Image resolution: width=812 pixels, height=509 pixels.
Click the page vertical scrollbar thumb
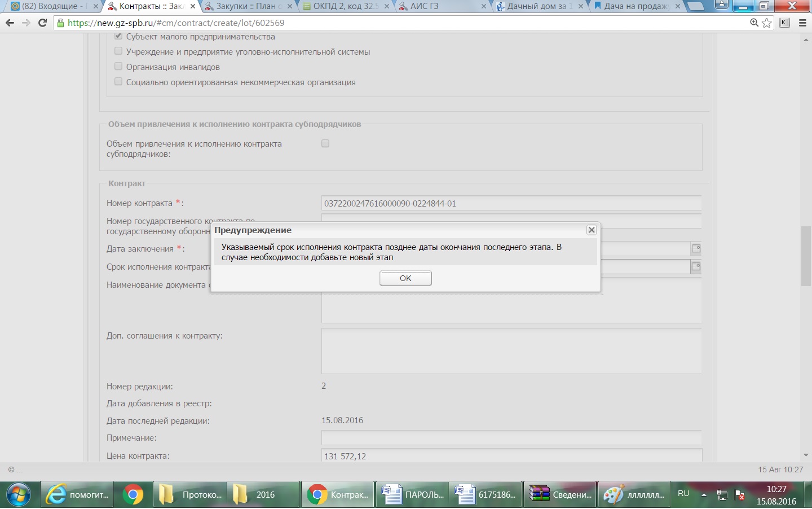806,256
